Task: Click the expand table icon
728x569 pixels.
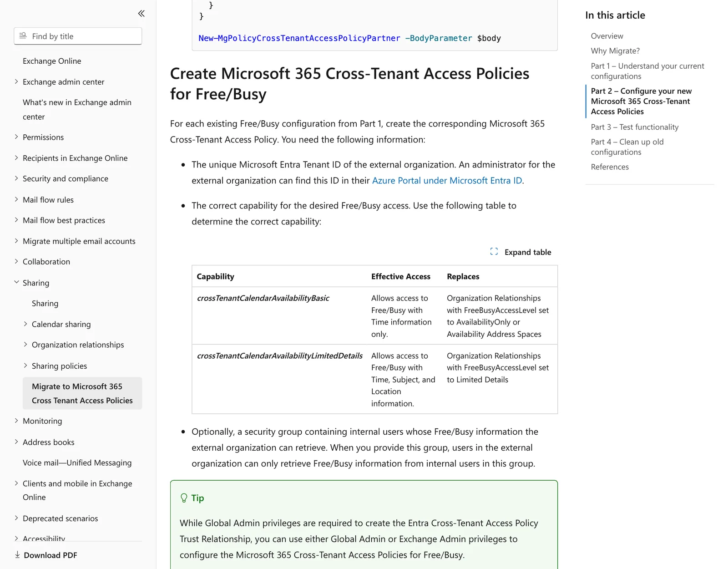Action: pyautogui.click(x=494, y=252)
